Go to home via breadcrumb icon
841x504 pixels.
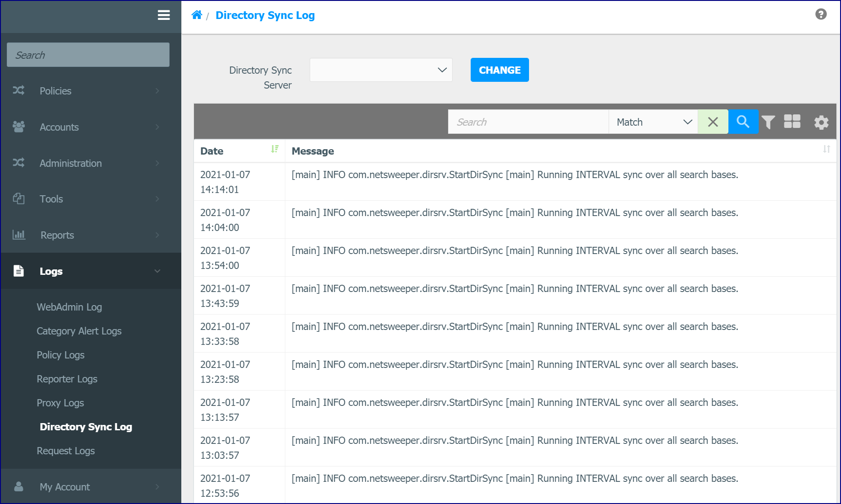coord(197,15)
